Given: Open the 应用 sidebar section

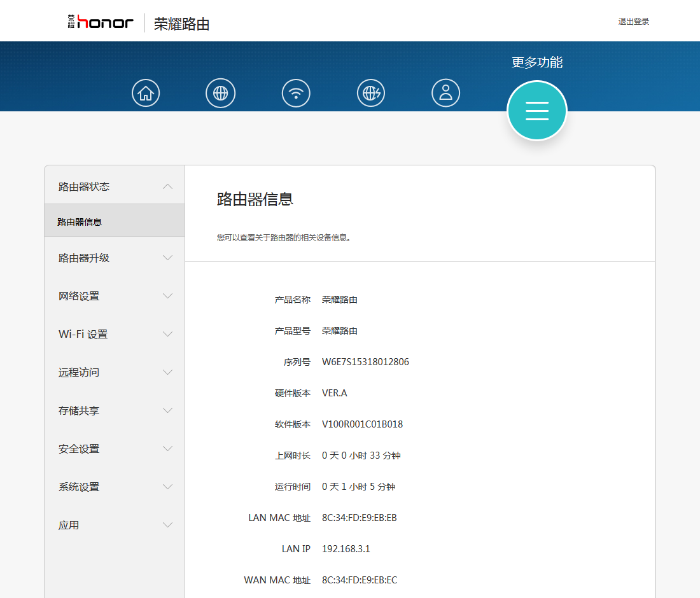Looking at the screenshot, I should point(115,525).
